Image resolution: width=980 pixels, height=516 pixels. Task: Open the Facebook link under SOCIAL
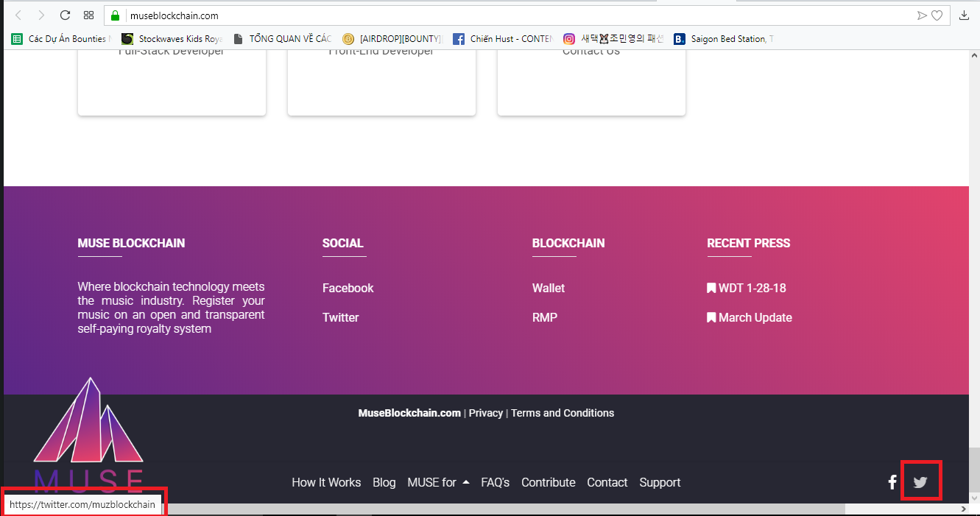[348, 288]
